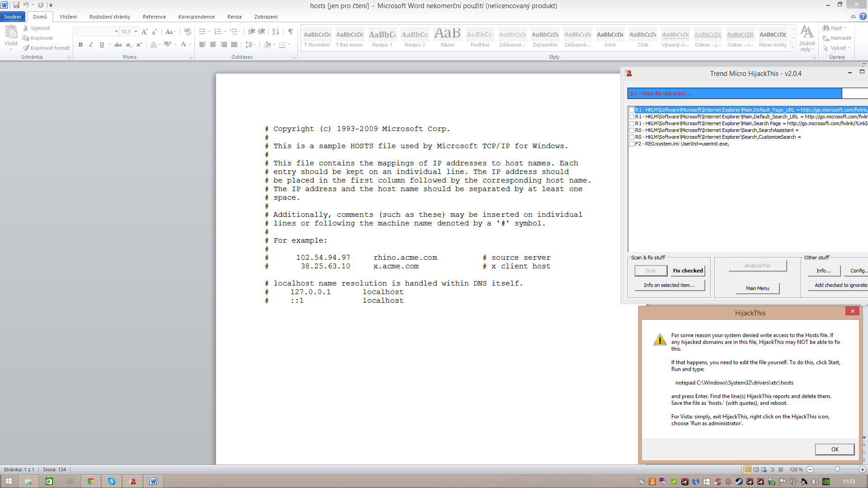Click the sort A-Z icon
Viewport: 868px width, 488px height.
[275, 32]
